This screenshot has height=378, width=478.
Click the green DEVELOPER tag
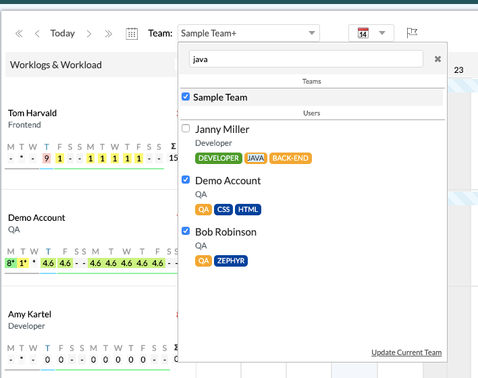pyautogui.click(x=219, y=158)
